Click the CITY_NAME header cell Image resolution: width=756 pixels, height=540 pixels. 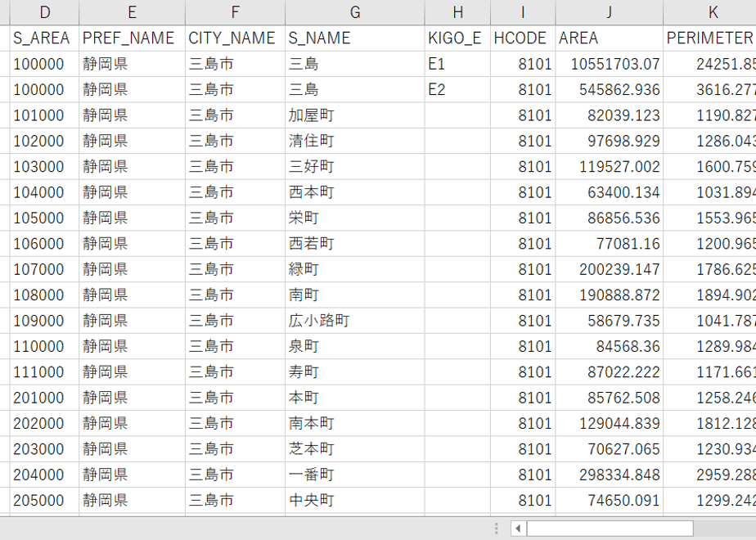(235, 38)
